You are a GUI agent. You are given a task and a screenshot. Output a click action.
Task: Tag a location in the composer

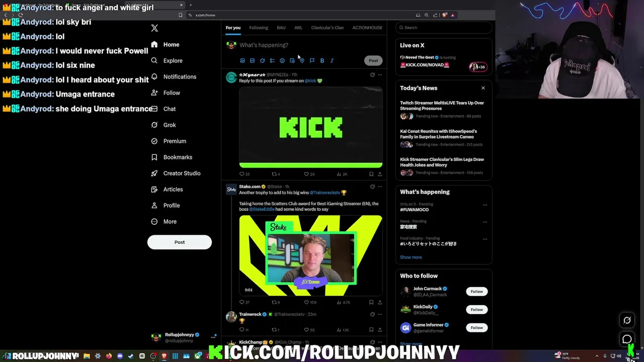pyautogui.click(x=302, y=60)
